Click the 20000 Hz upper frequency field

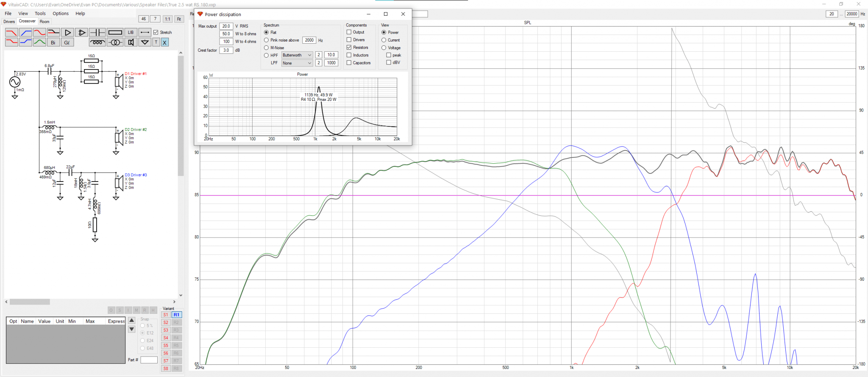[852, 14]
